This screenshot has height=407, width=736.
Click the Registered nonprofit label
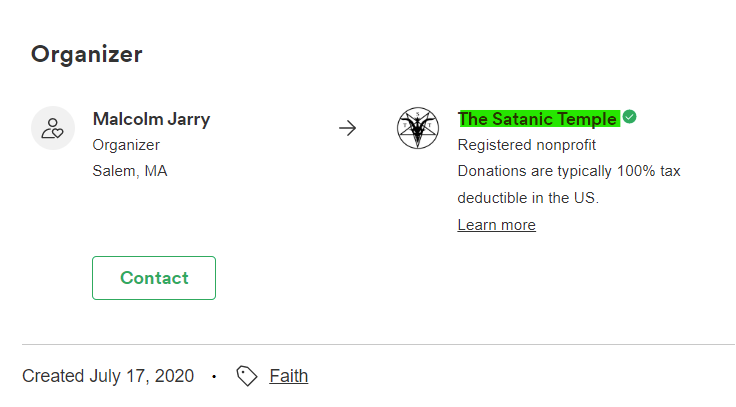tap(527, 145)
